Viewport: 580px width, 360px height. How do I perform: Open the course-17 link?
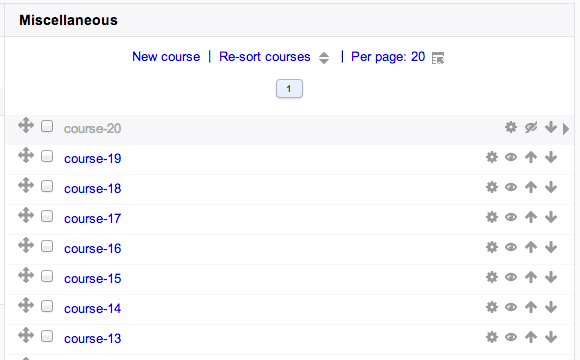[92, 219]
